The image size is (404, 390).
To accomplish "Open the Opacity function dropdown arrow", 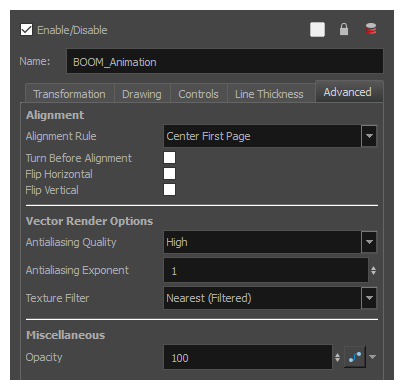I will point(373,357).
